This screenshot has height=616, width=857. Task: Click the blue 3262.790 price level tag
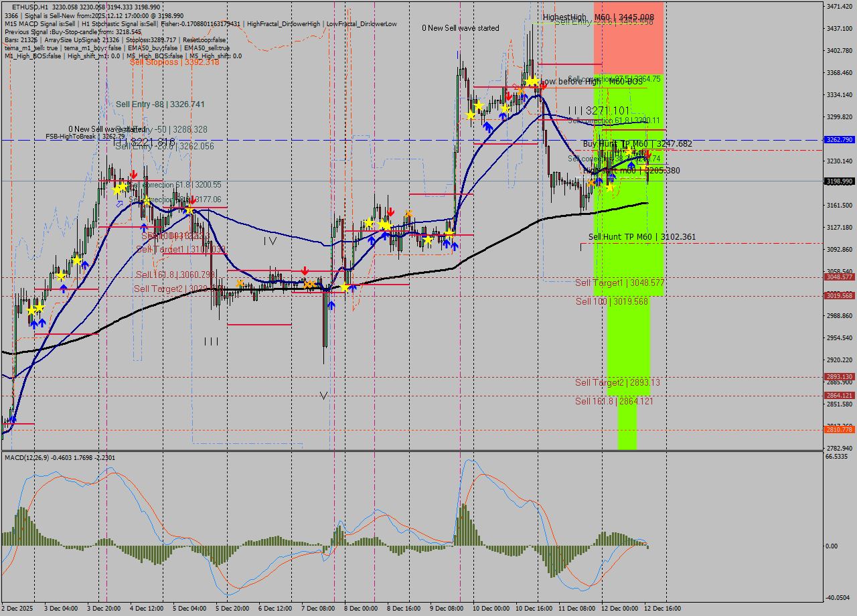[839, 140]
